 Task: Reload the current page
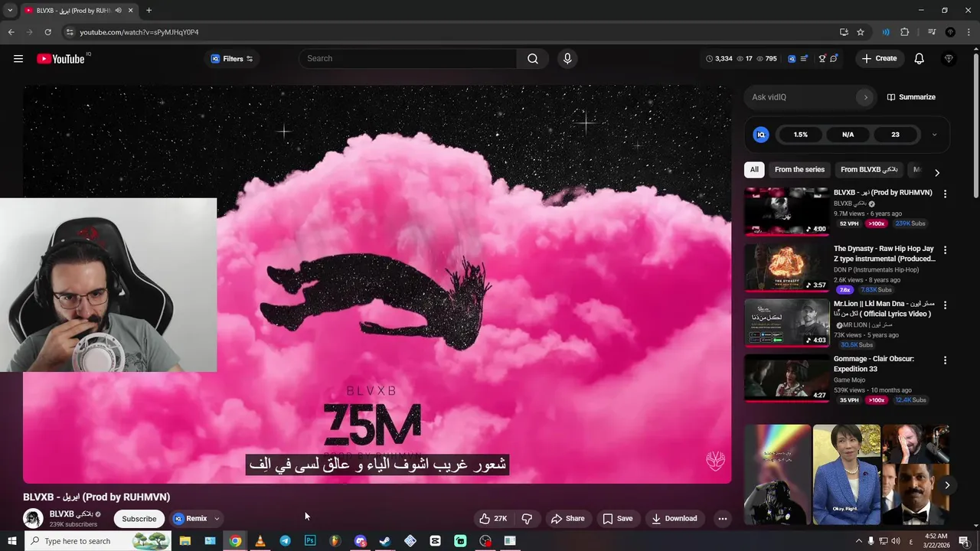coord(47,32)
